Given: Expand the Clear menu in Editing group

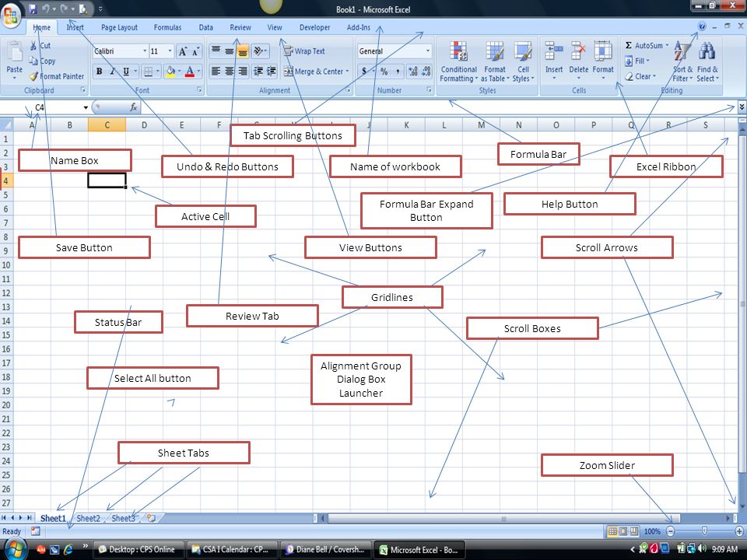Looking at the screenshot, I should [640, 76].
